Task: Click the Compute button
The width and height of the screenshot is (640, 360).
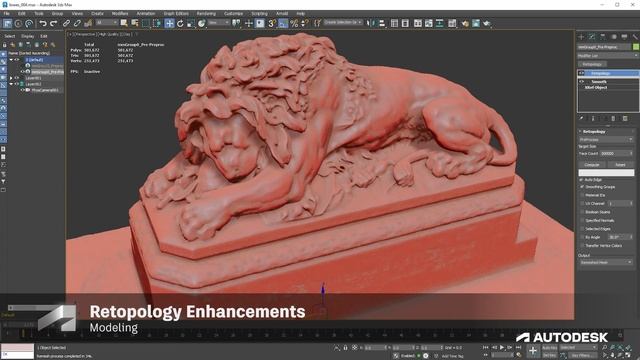Action: click(x=592, y=164)
